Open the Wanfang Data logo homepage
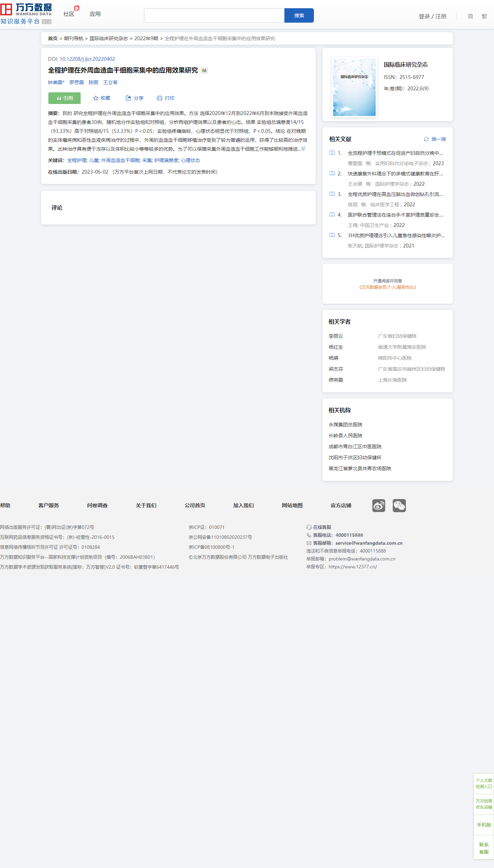 coord(26,14)
